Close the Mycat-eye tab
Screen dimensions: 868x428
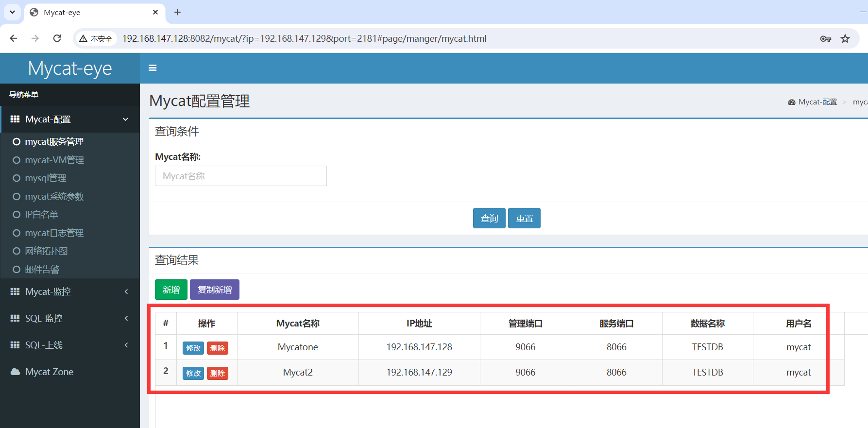click(155, 12)
